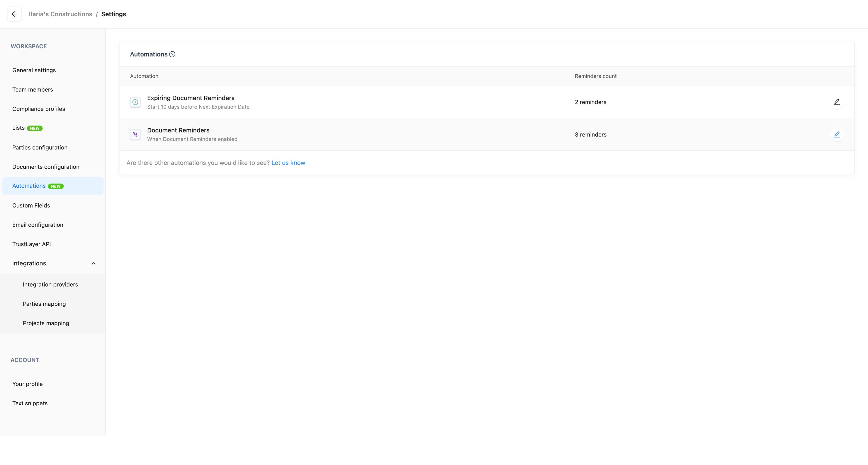This screenshot has width=868, height=465.
Task: Click the back arrow button
Action: tap(14, 14)
